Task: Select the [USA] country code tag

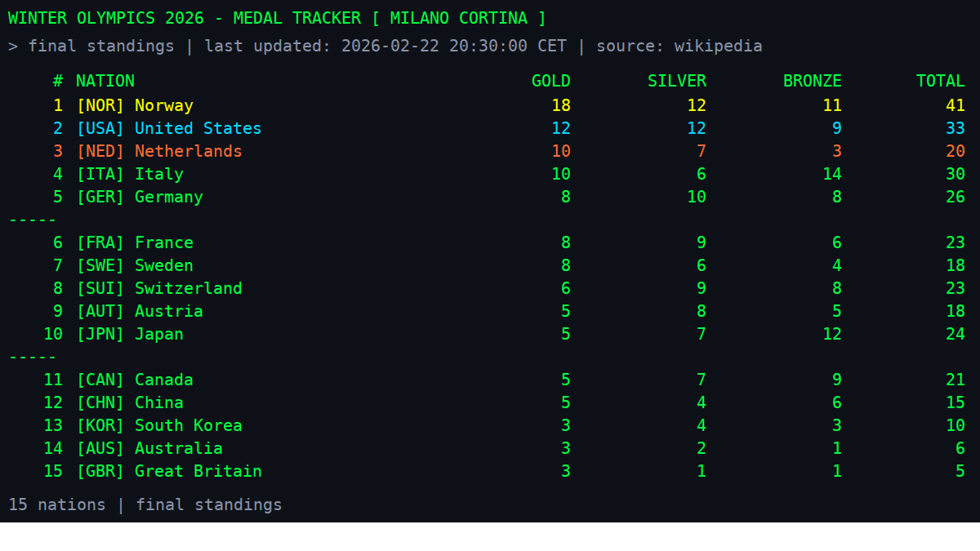Action: [x=100, y=128]
